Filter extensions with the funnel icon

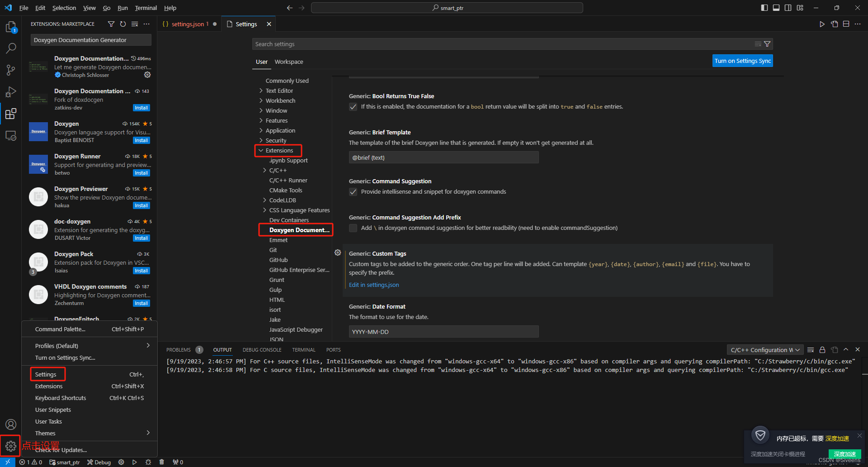click(x=111, y=24)
